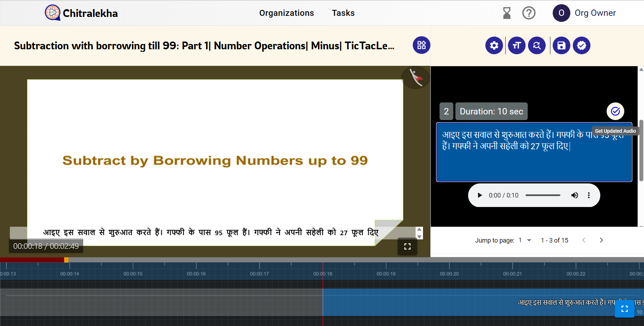
Task: Open the Organizations menu
Action: (x=287, y=13)
